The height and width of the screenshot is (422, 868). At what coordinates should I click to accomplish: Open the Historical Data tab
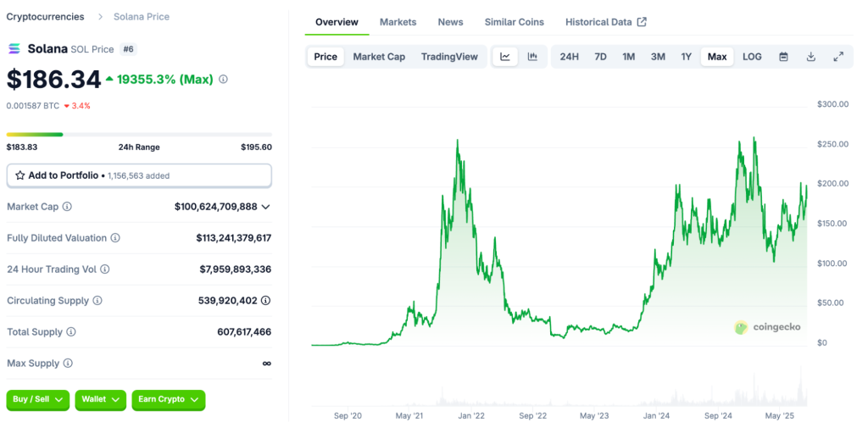(605, 22)
